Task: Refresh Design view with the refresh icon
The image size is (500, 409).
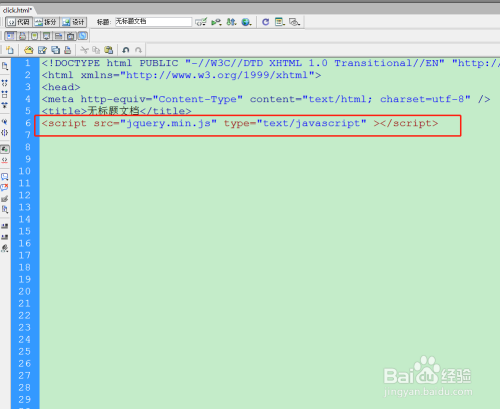Action: (265, 22)
